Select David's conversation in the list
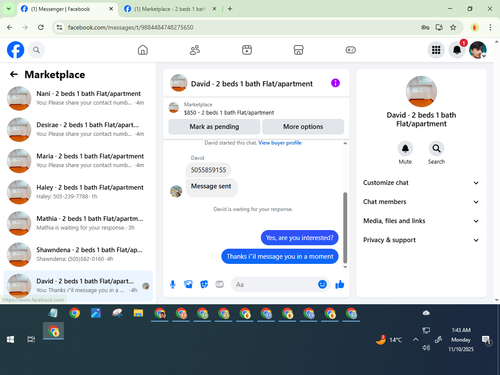500x375 pixels. pos(78,286)
